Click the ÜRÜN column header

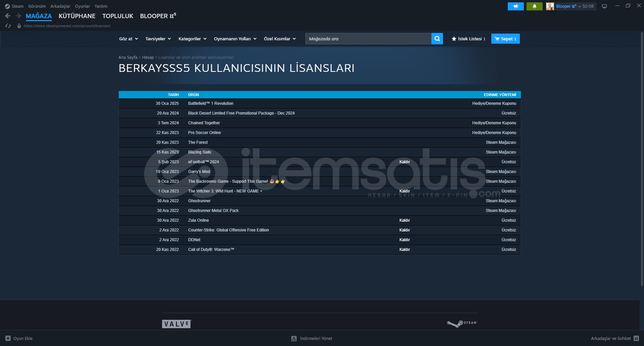pos(194,95)
